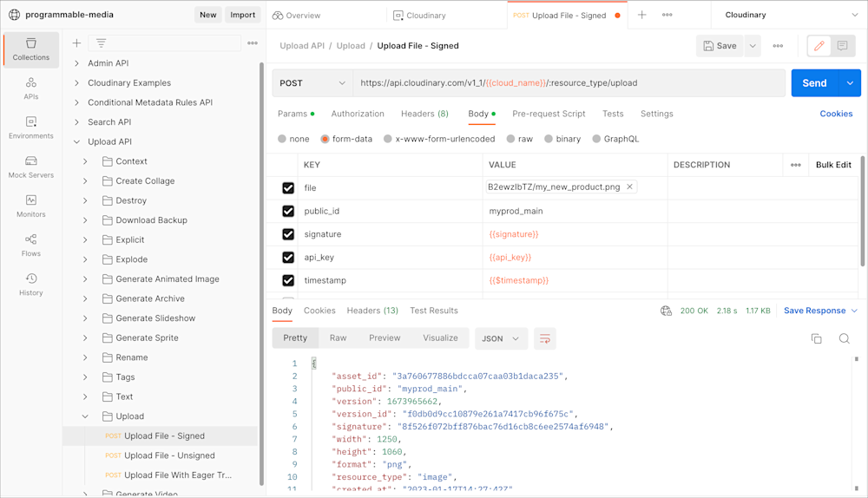Click the Save button
The width and height of the screenshot is (868, 498).
tap(720, 46)
